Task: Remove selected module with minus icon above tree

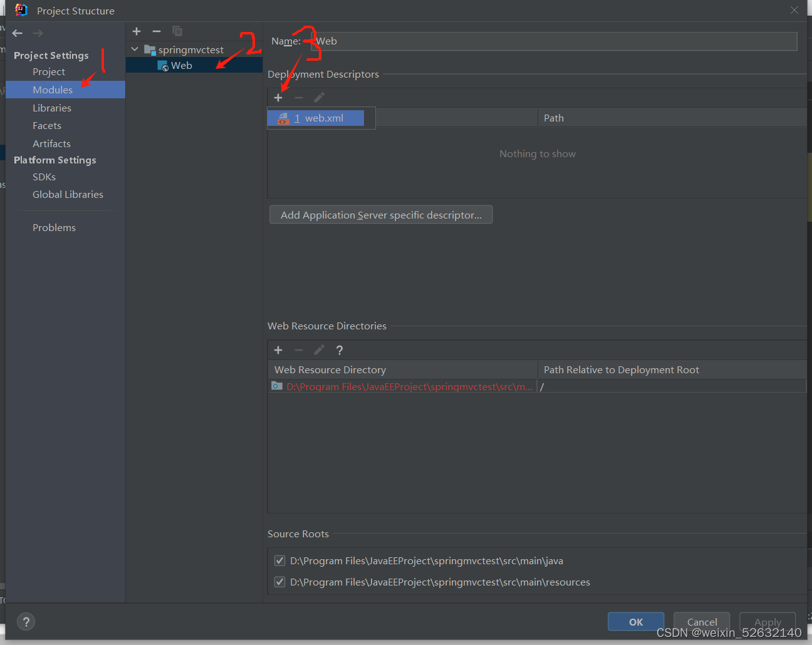Action: 157,31
